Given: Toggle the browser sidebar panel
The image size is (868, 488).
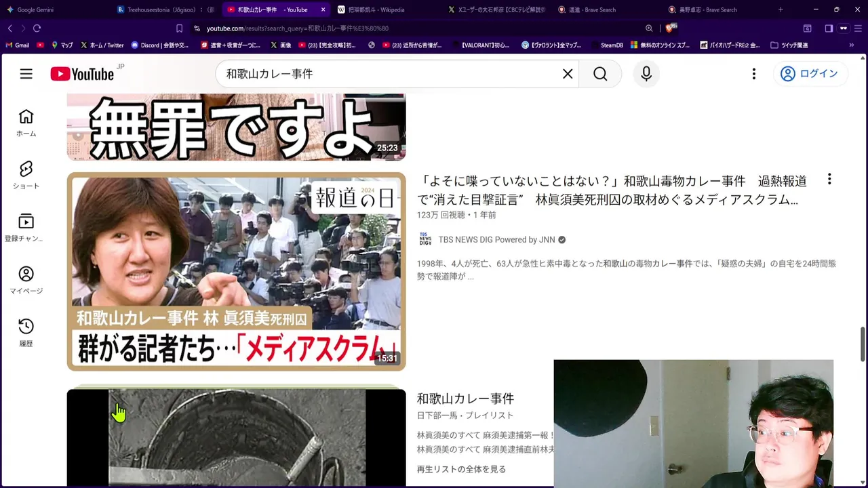Looking at the screenshot, I should [x=829, y=28].
